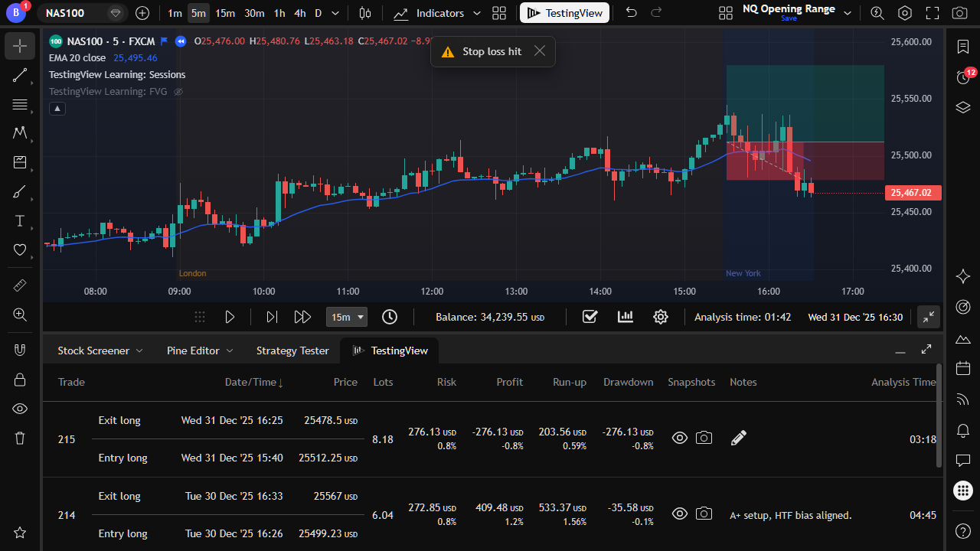Collapse the replay bar with arrows icon
980x551 pixels.
click(929, 317)
